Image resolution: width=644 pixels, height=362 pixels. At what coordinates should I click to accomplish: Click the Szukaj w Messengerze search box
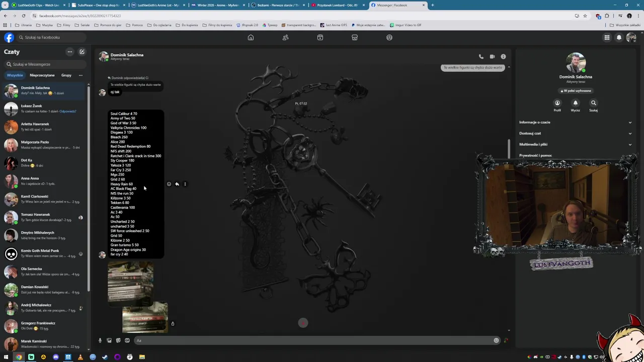(45, 64)
